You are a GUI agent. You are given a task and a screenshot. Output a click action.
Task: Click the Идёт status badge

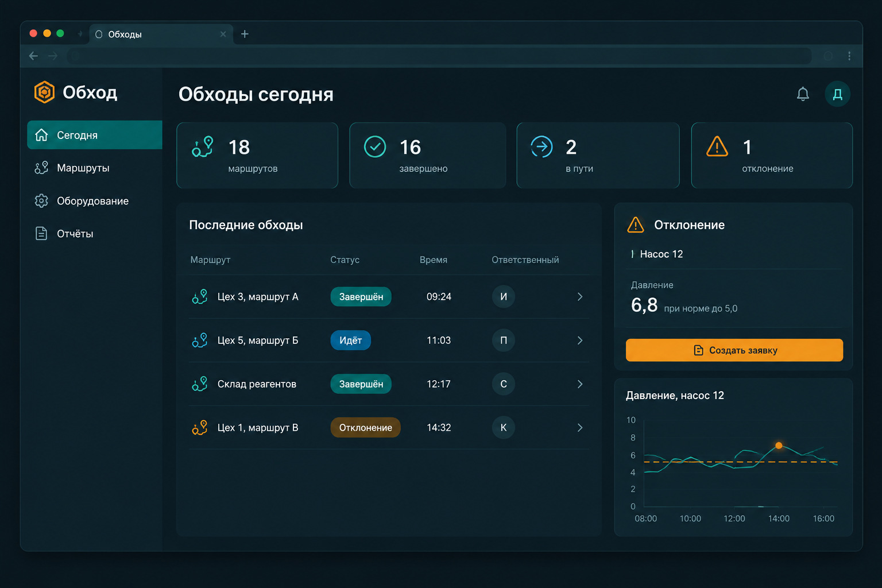pos(351,341)
